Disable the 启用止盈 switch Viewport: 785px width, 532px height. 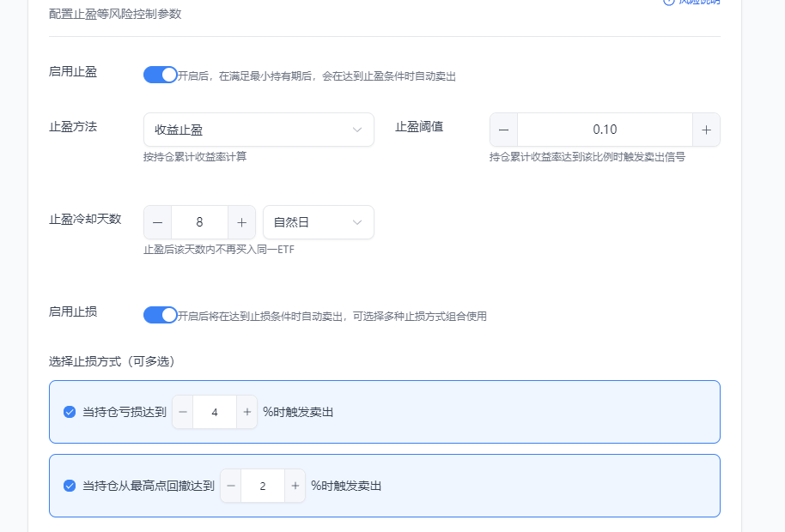160,75
